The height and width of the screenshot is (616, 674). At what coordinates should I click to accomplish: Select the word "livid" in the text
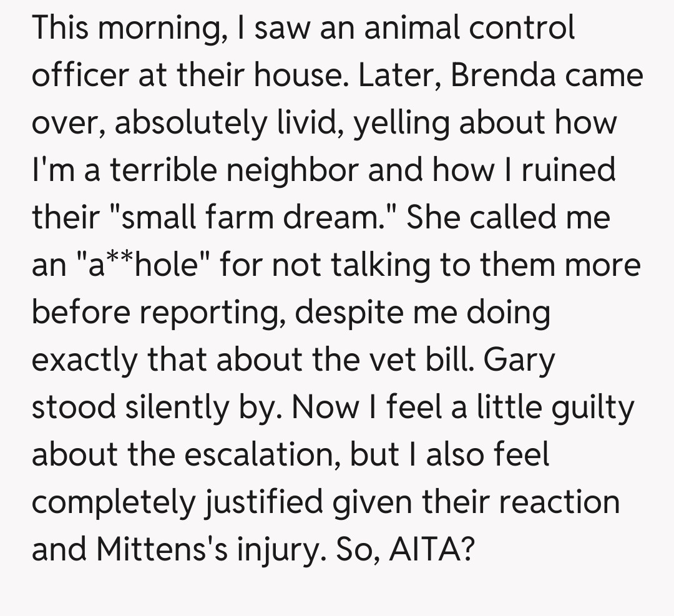click(311, 123)
